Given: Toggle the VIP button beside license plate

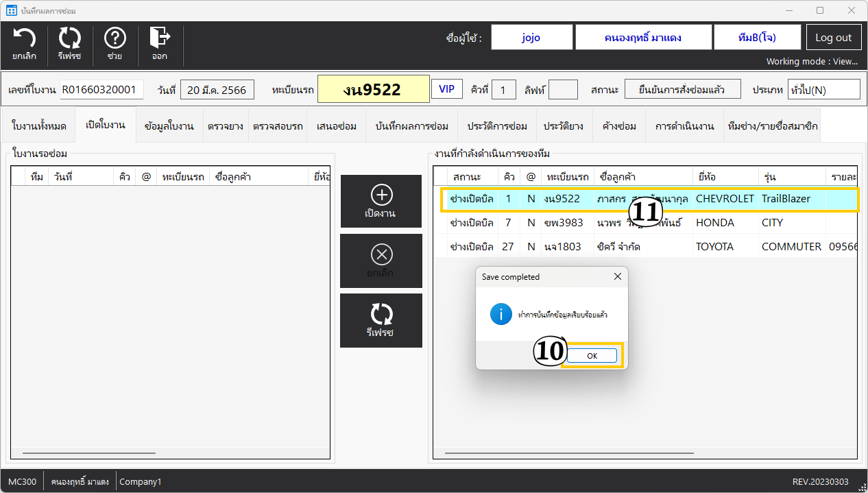Looking at the screenshot, I should coord(446,89).
